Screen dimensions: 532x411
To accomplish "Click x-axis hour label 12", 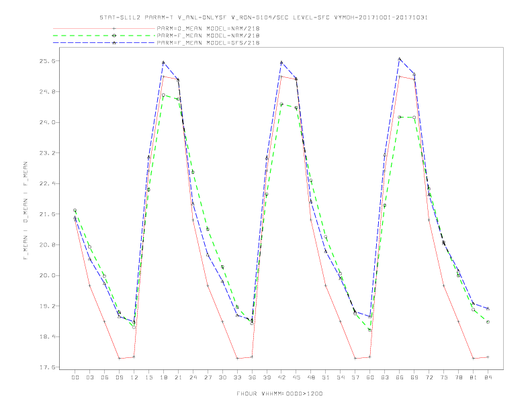I will (x=134, y=377).
